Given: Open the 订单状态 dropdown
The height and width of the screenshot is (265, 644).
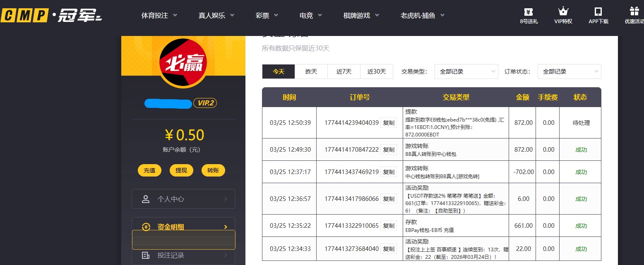Looking at the screenshot, I should coord(569,71).
